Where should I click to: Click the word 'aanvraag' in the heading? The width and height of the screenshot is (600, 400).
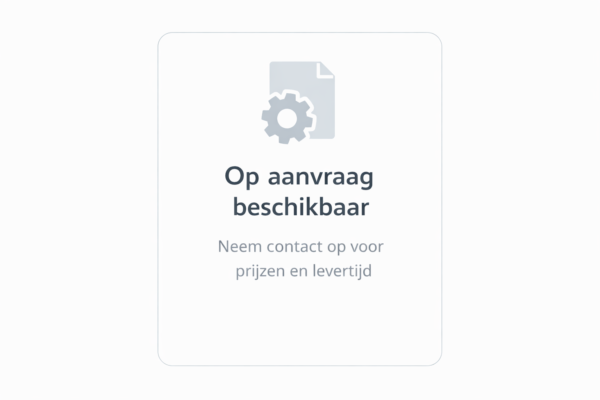click(x=321, y=178)
